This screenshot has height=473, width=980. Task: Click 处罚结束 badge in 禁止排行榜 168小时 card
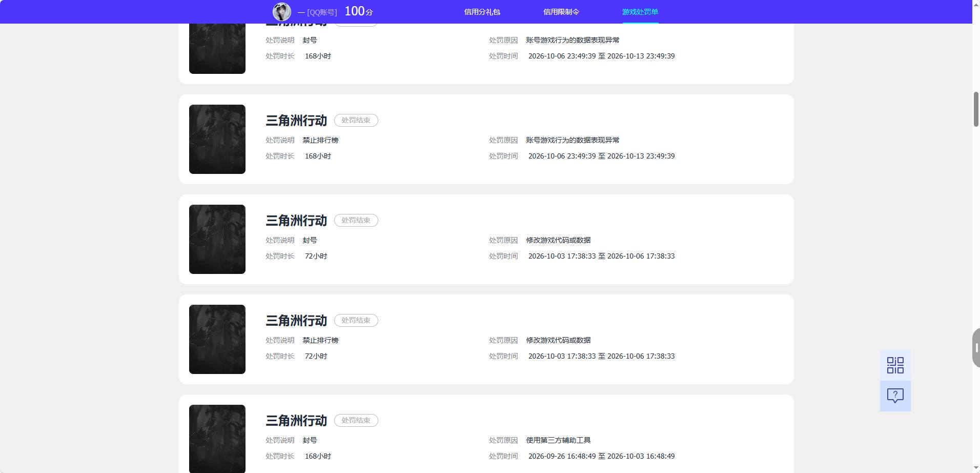356,120
